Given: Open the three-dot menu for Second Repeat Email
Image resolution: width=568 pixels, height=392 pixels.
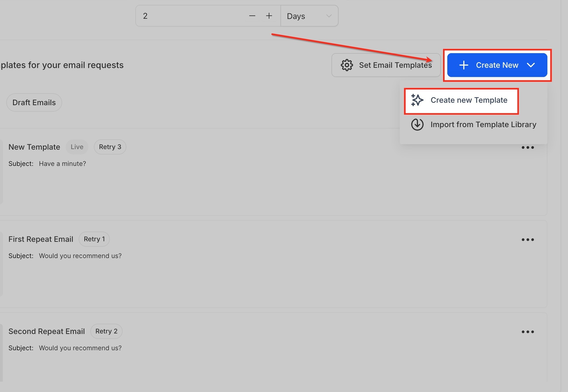Looking at the screenshot, I should click(528, 332).
